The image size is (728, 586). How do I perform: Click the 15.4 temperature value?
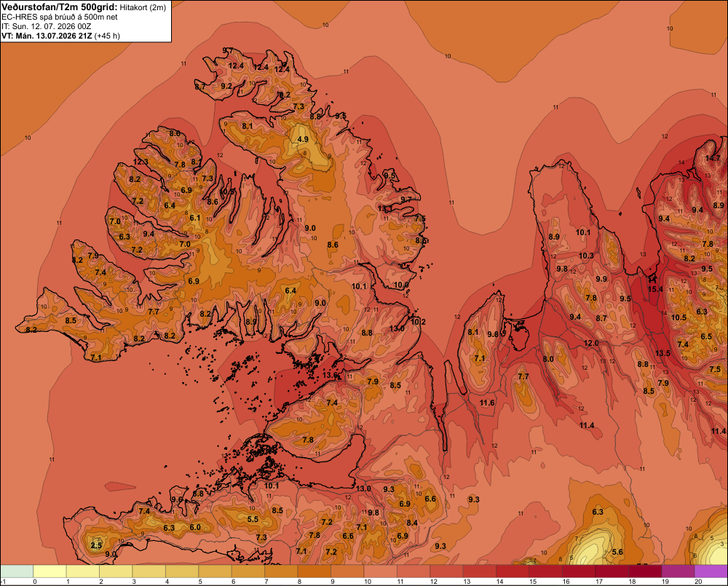[x=656, y=289]
